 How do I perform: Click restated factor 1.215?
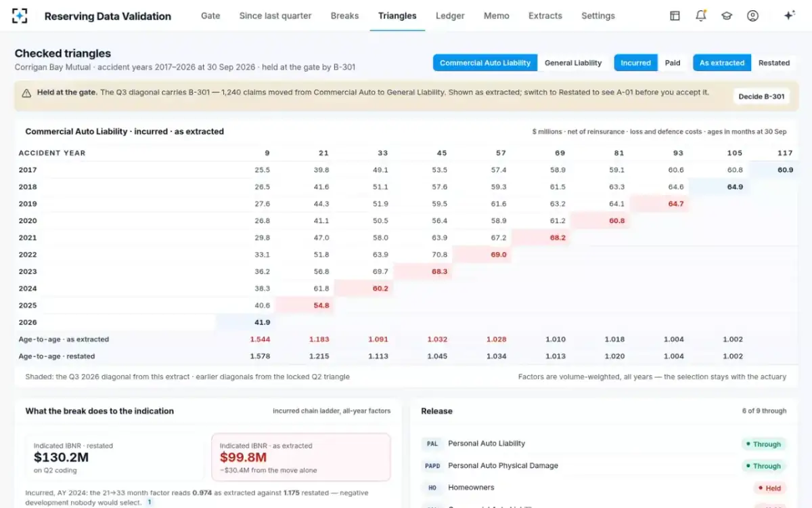pyautogui.click(x=319, y=356)
